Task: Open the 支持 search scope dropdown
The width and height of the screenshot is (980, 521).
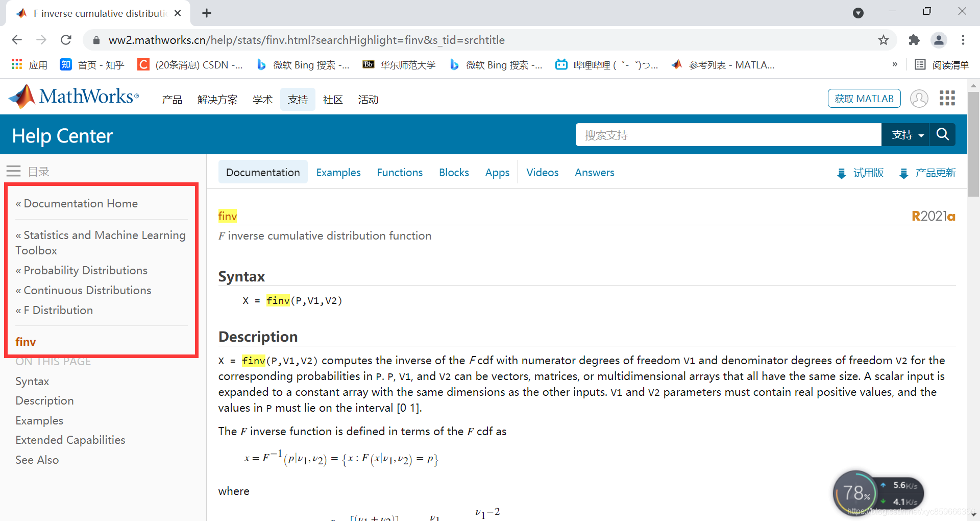Action: [905, 134]
